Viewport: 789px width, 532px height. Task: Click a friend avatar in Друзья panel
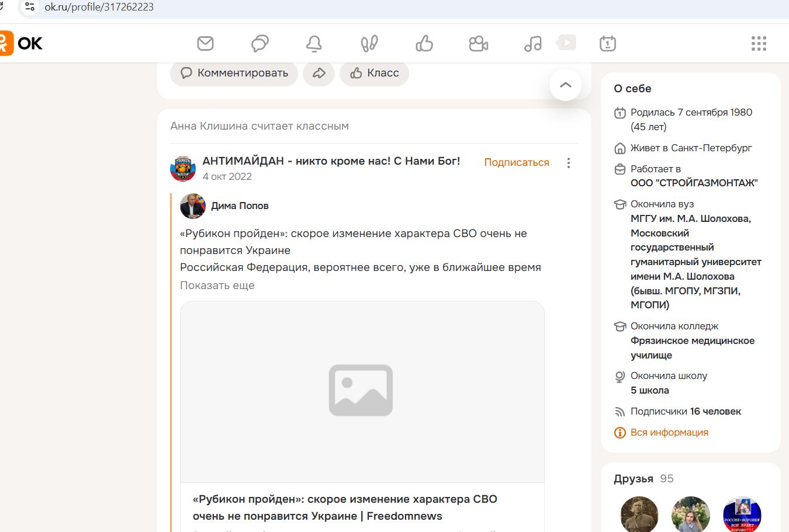[639, 514]
